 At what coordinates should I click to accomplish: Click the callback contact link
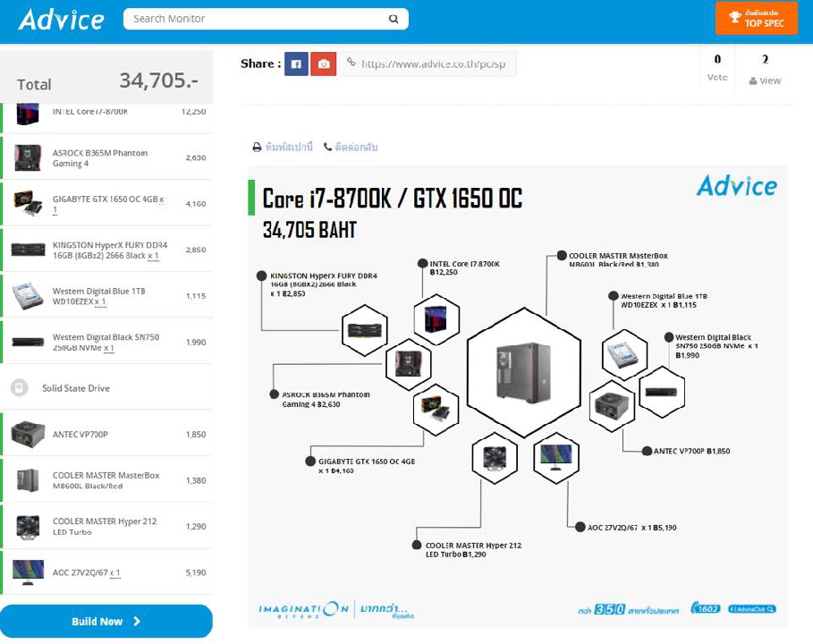point(351,148)
